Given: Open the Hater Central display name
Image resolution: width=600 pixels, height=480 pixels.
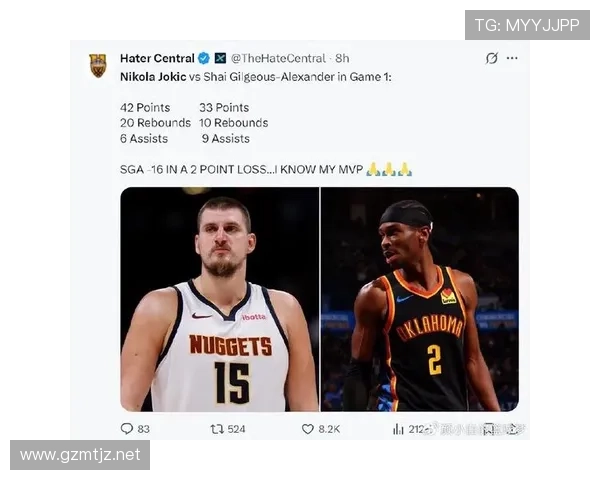Looking at the screenshot, I should pyautogui.click(x=157, y=58).
